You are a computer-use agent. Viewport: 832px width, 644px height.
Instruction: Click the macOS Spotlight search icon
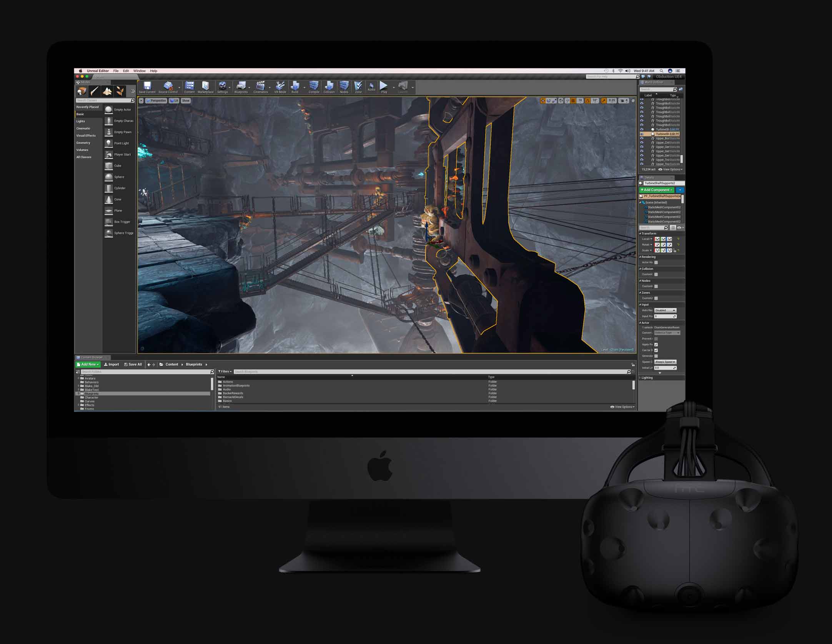661,71
